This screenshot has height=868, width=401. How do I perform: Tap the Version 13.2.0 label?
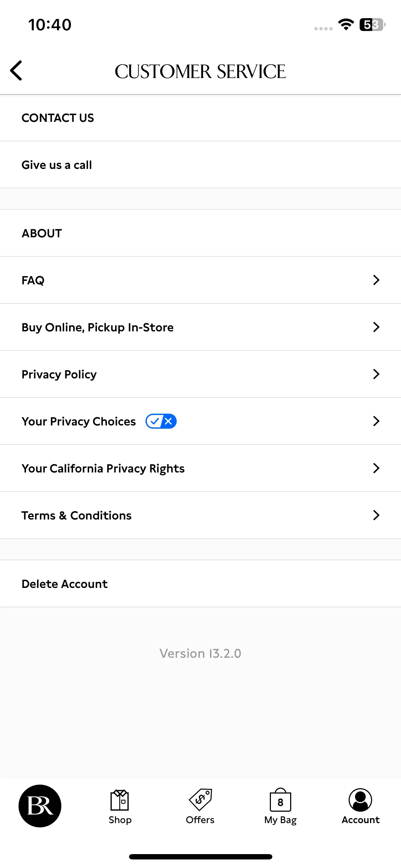click(x=200, y=653)
